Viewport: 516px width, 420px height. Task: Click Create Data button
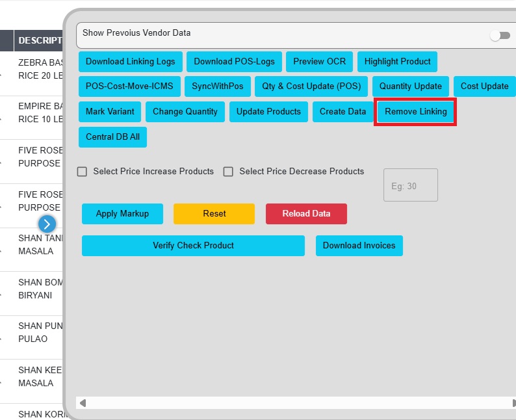(x=342, y=112)
